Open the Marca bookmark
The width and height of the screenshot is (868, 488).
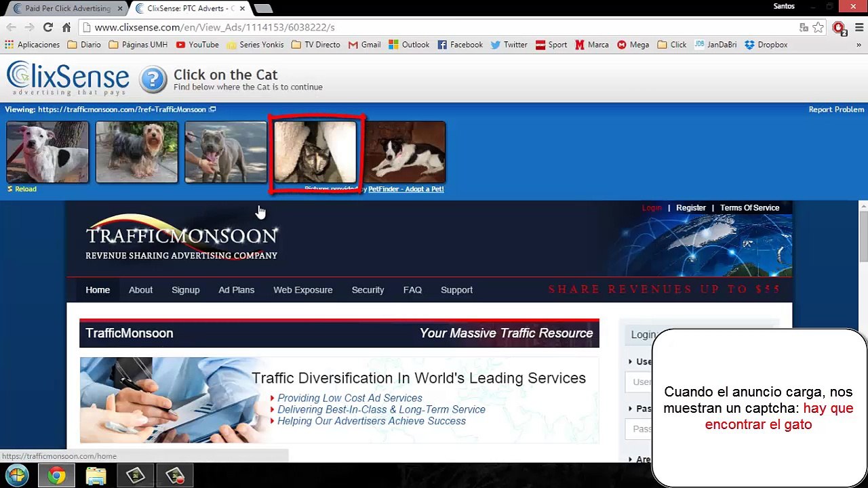click(x=591, y=45)
